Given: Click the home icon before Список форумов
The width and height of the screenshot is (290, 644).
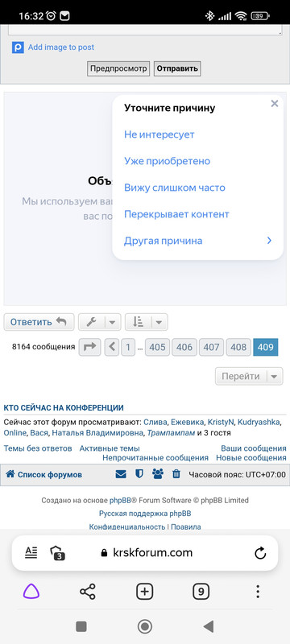Looking at the screenshot, I should (10, 474).
